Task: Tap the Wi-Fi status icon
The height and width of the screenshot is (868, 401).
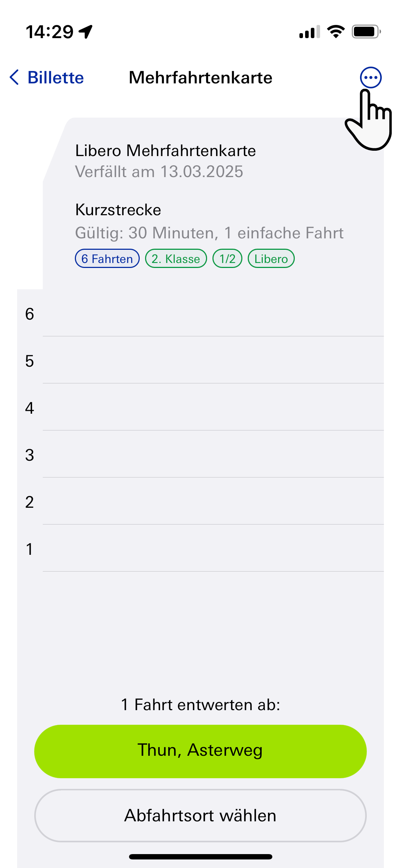Action: (336, 32)
